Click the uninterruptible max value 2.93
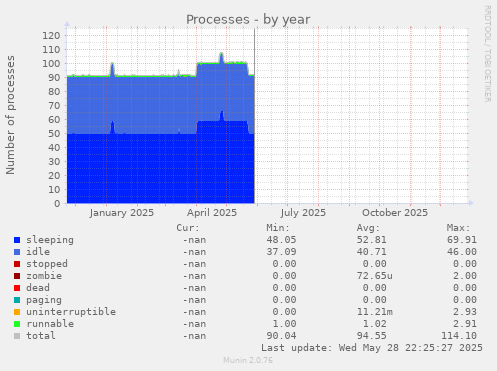The image size is (497, 371). (x=465, y=312)
